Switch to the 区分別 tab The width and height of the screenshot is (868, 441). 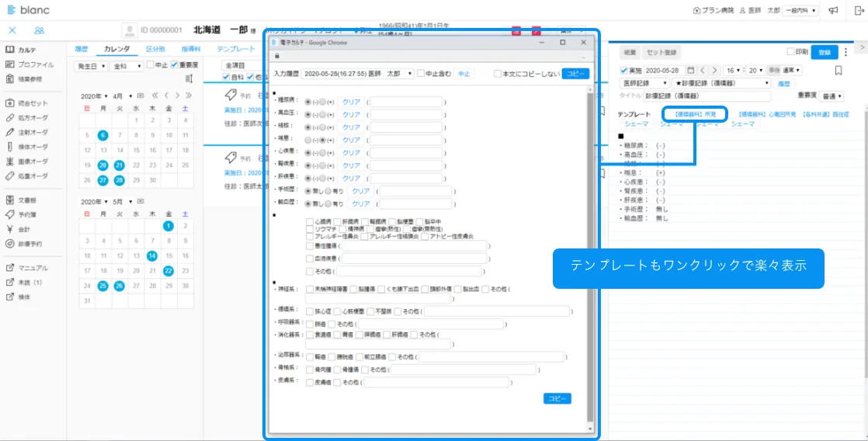coord(155,49)
